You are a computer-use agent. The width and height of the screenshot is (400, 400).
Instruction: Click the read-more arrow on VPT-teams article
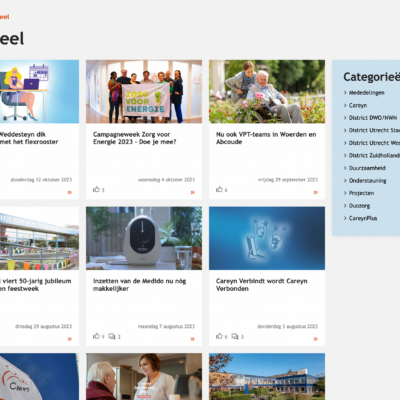pos(315,192)
